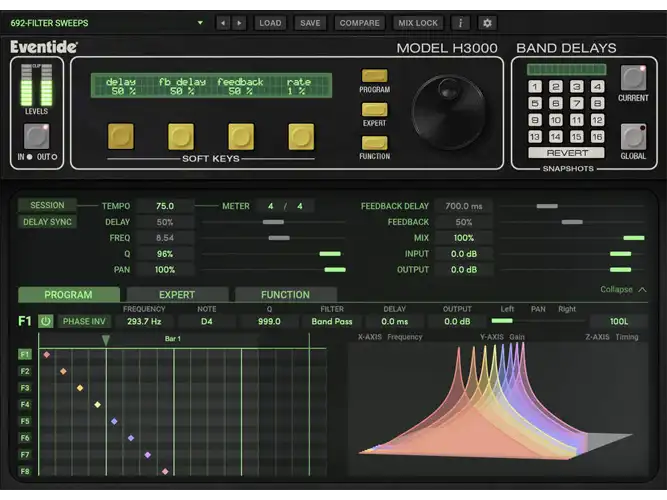This screenshot has height=500, width=667.
Task: Select snapshot 7
Action: coord(576,103)
